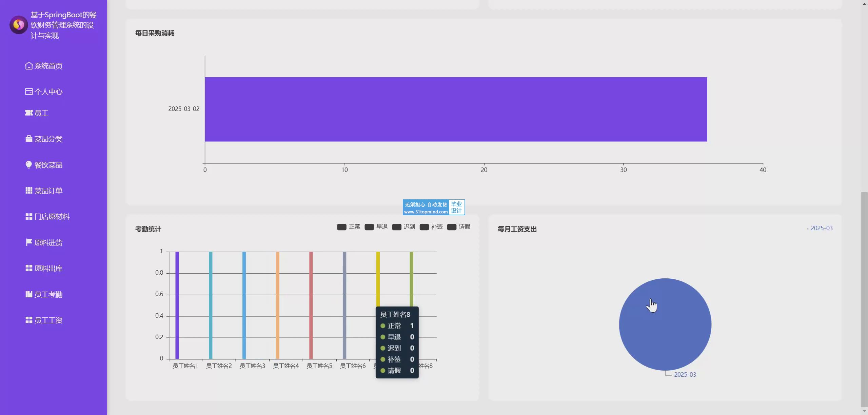Click the lightbulb icon beside 餐饮菜品
The width and height of the screenshot is (868, 415).
(x=29, y=165)
